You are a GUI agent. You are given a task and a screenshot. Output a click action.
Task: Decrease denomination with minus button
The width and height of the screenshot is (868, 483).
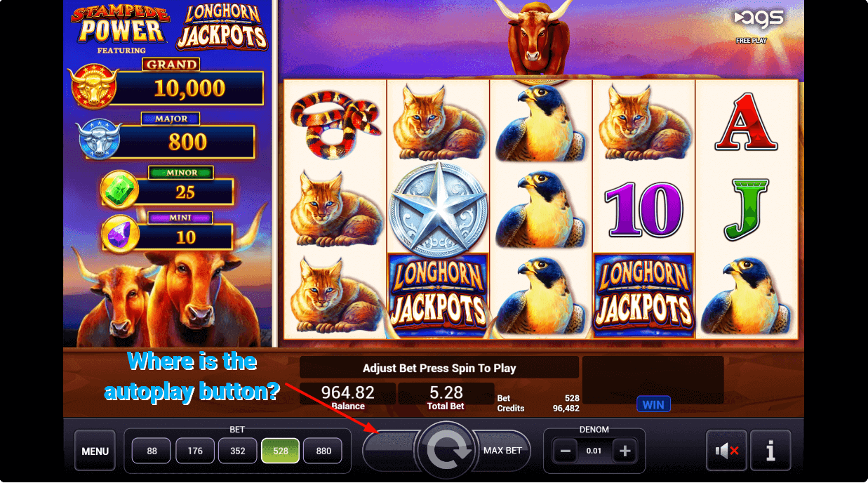(566, 451)
